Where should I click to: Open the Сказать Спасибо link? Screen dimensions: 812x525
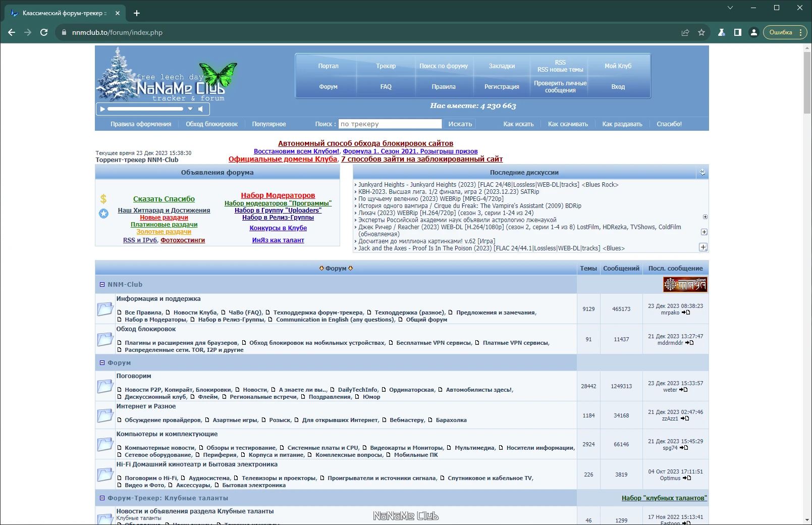tap(164, 199)
